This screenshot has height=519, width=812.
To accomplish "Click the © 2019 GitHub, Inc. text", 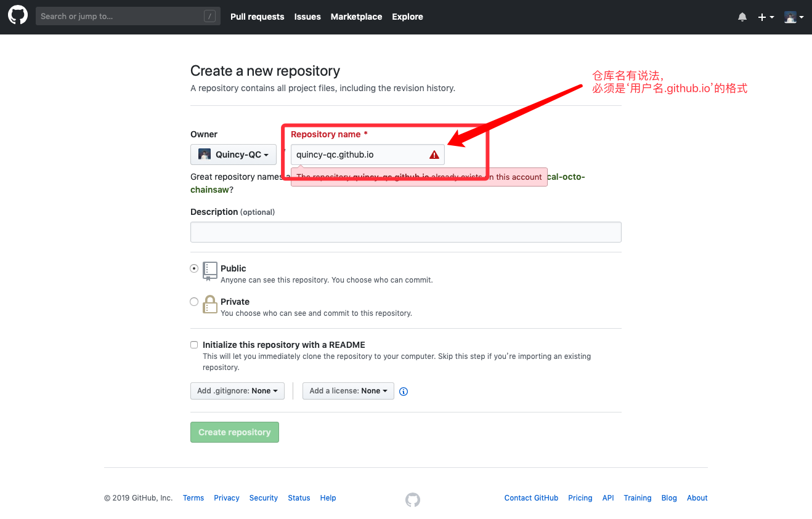I will point(138,498).
